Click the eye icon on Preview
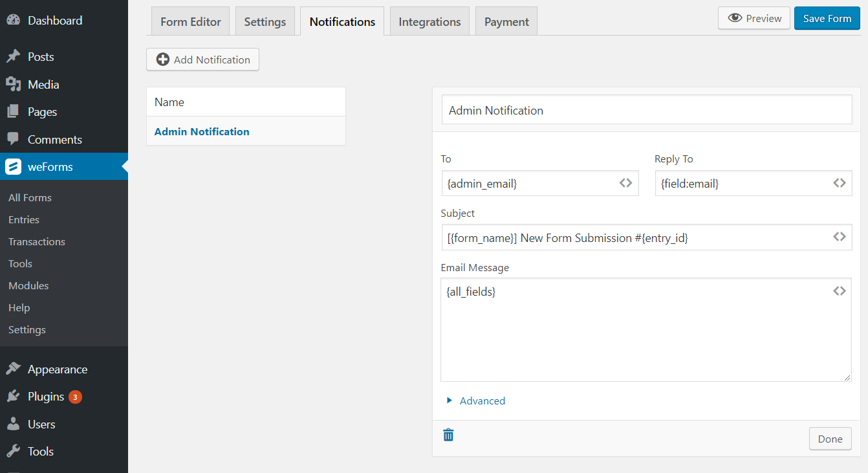Viewport: 868px width, 473px height. coord(735,18)
